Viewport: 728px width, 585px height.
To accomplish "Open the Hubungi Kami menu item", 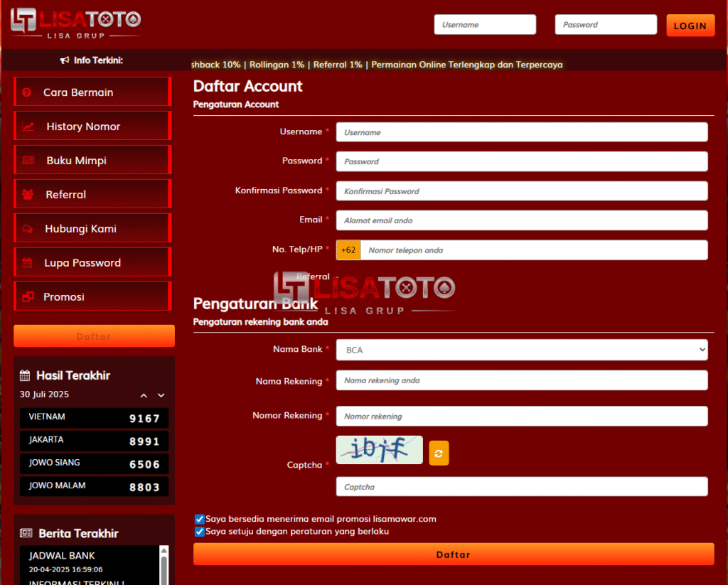I will click(93, 228).
